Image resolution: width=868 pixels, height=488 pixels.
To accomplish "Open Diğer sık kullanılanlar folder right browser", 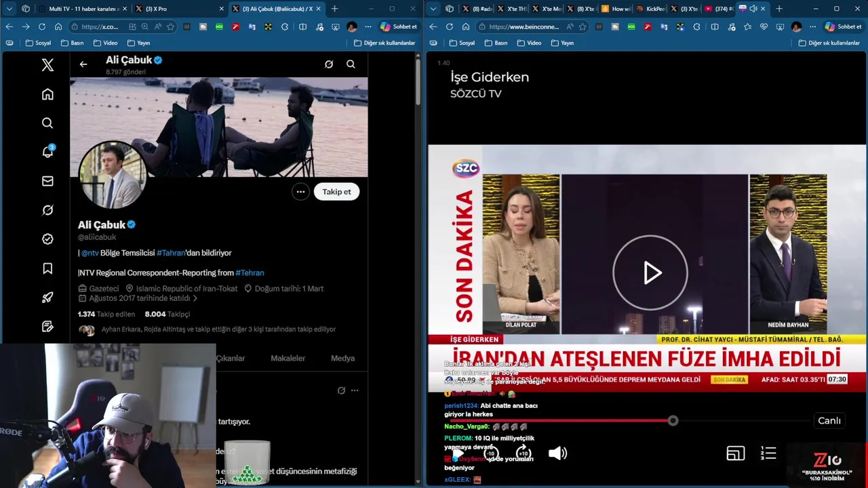I will pos(830,43).
